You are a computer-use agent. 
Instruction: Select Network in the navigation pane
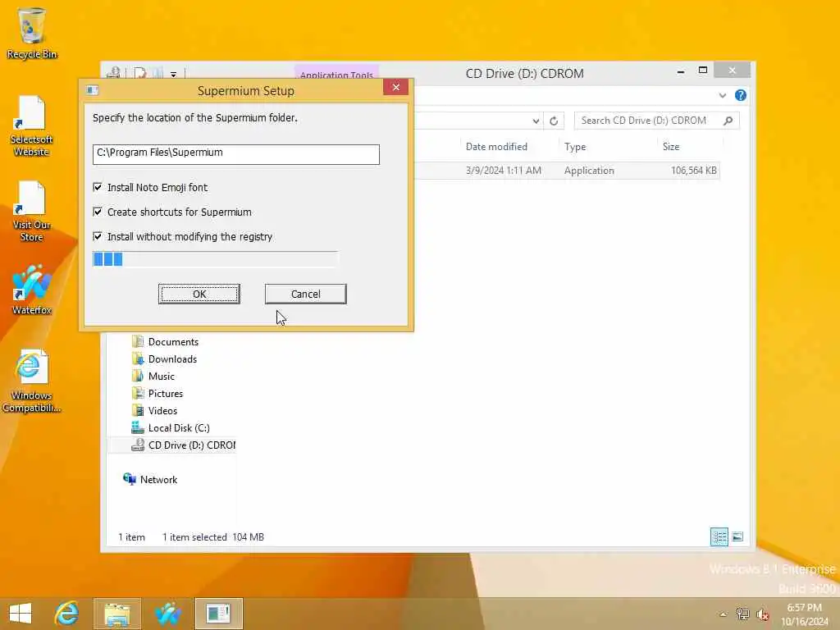(x=158, y=479)
